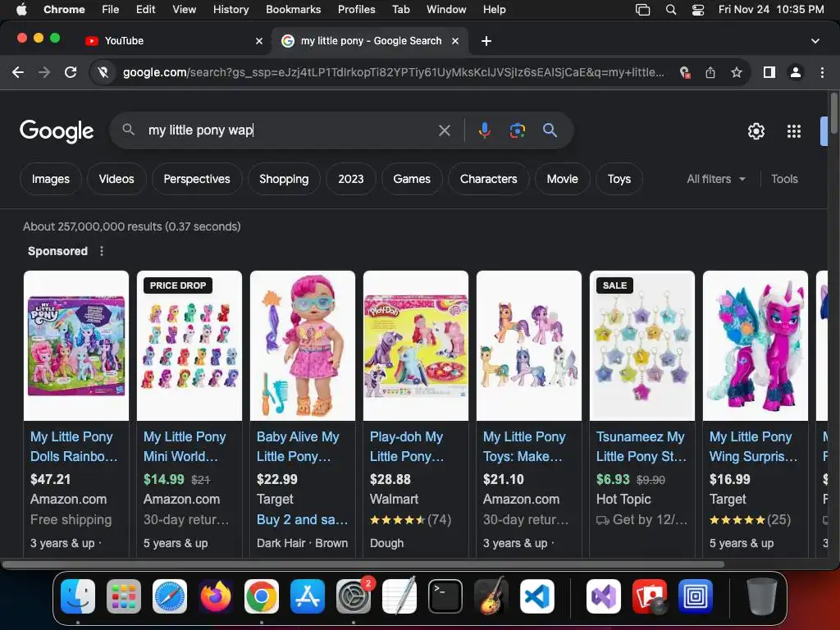Open My Little Pony Mini World link
840x630 pixels.
coord(185,446)
